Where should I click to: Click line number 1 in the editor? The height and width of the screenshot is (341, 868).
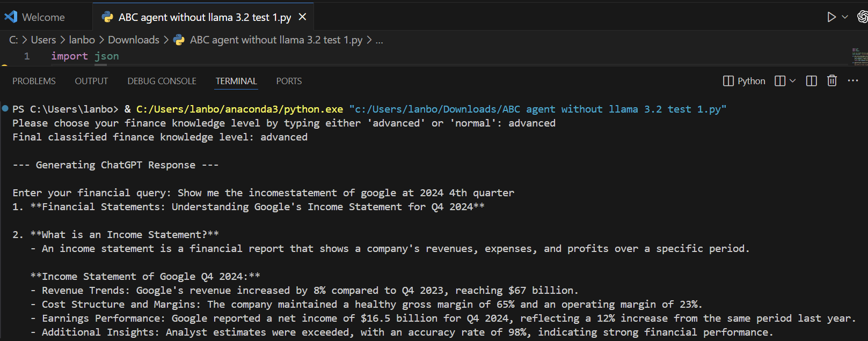27,56
